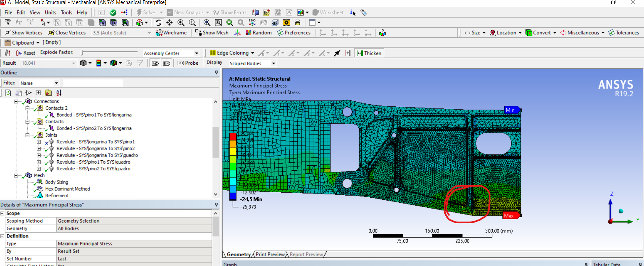Click the image capture film icon
644x266 pixels.
point(286,23)
